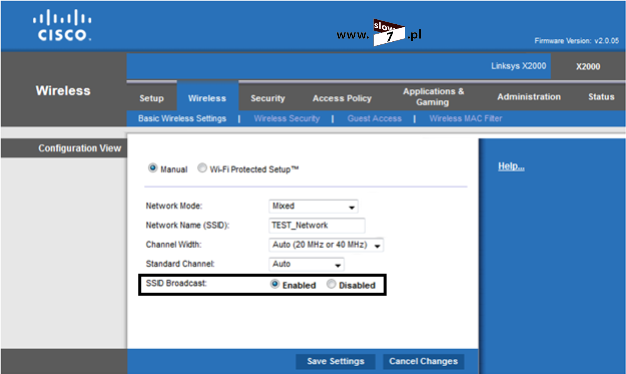Image resolution: width=626 pixels, height=374 pixels.
Task: Open the Network Mode dropdown
Action: [313, 206]
